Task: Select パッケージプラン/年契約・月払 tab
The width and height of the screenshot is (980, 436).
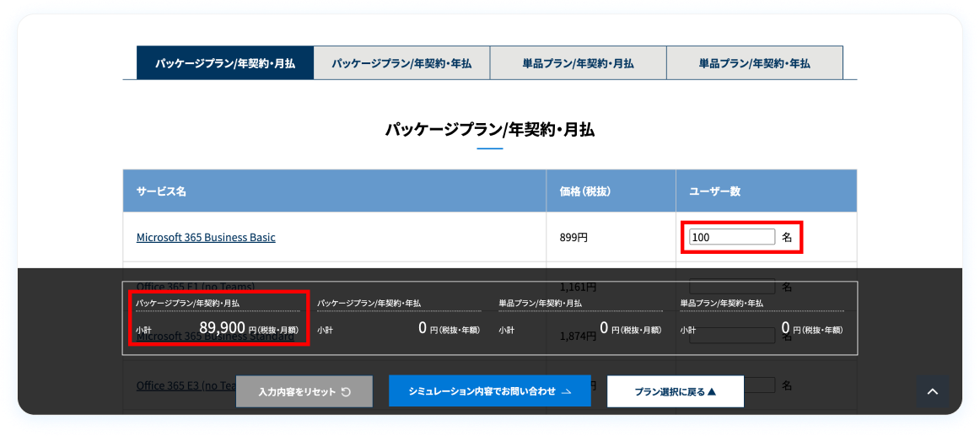Action: [225, 63]
